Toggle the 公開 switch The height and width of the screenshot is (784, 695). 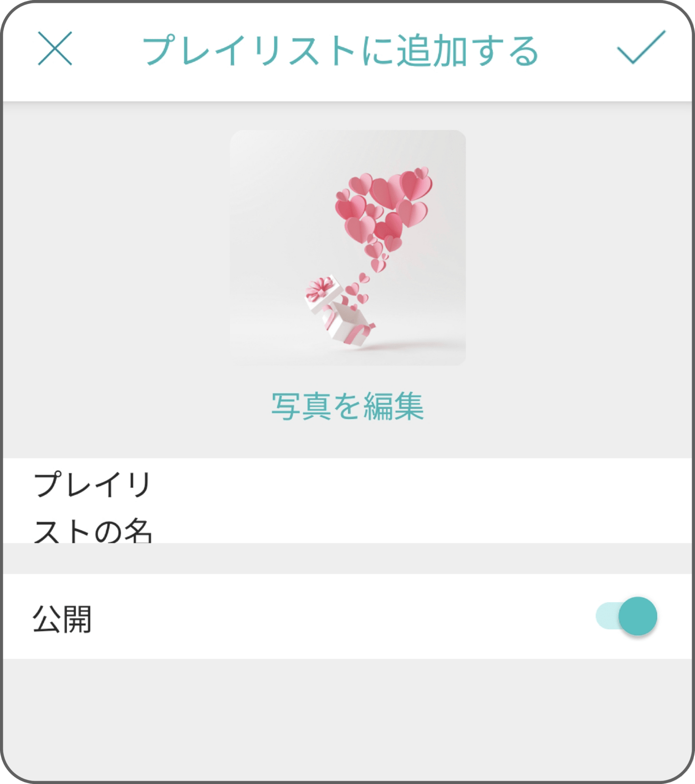coord(626,616)
